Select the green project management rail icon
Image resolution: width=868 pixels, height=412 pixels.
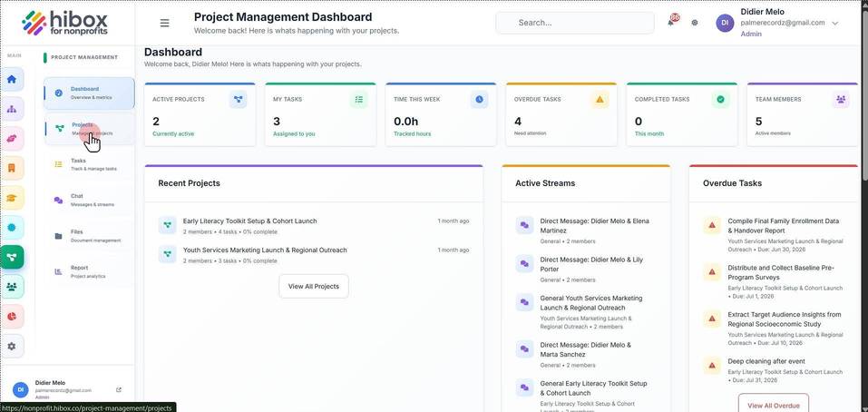coord(12,257)
